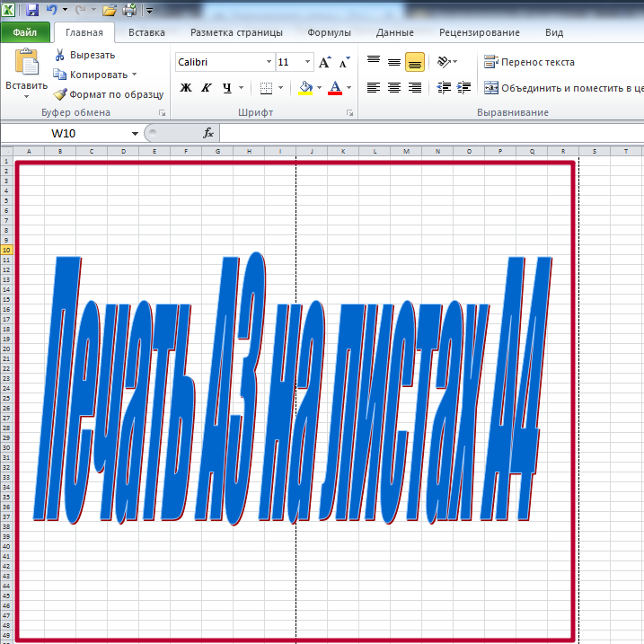Viewport: 644px width, 644px height.
Task: Toggle bold formatting (Ж)
Action: click(186, 88)
